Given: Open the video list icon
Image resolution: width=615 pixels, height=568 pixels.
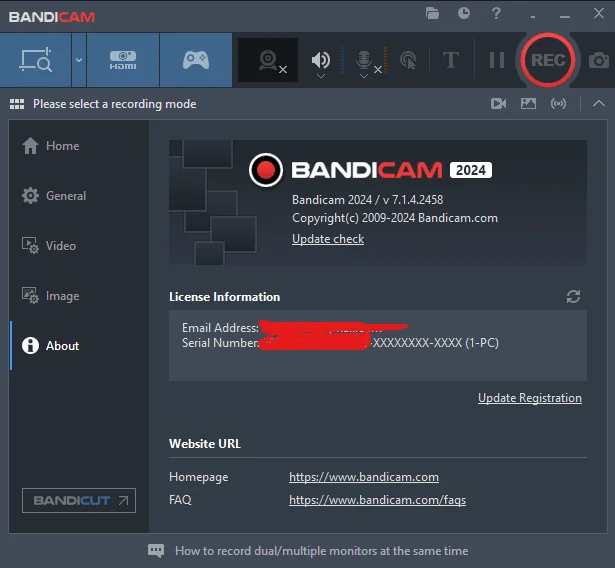Looking at the screenshot, I should (499, 104).
